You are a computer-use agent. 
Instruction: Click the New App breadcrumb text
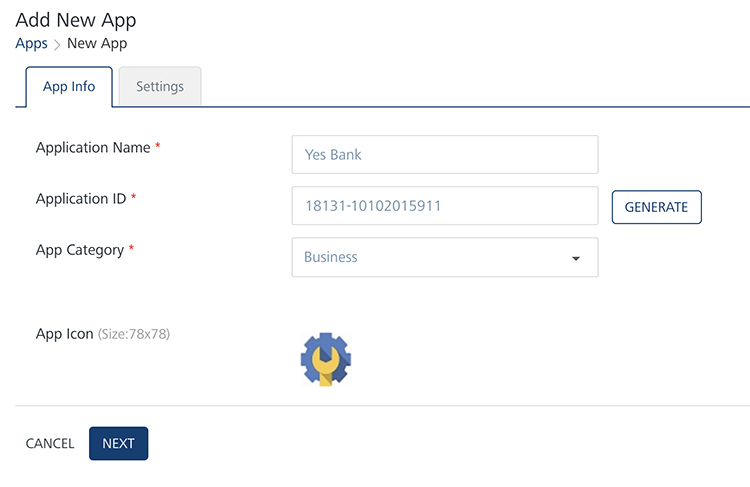click(97, 43)
